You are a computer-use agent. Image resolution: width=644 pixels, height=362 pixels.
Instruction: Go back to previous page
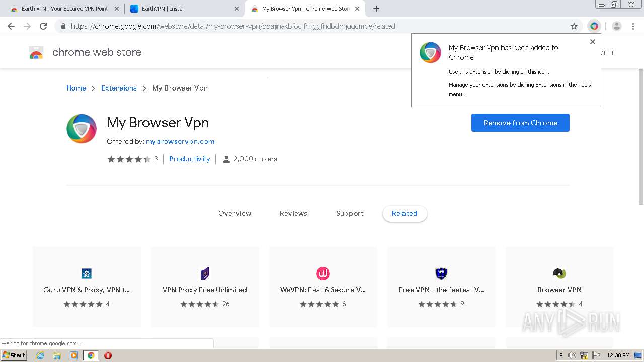(11, 26)
